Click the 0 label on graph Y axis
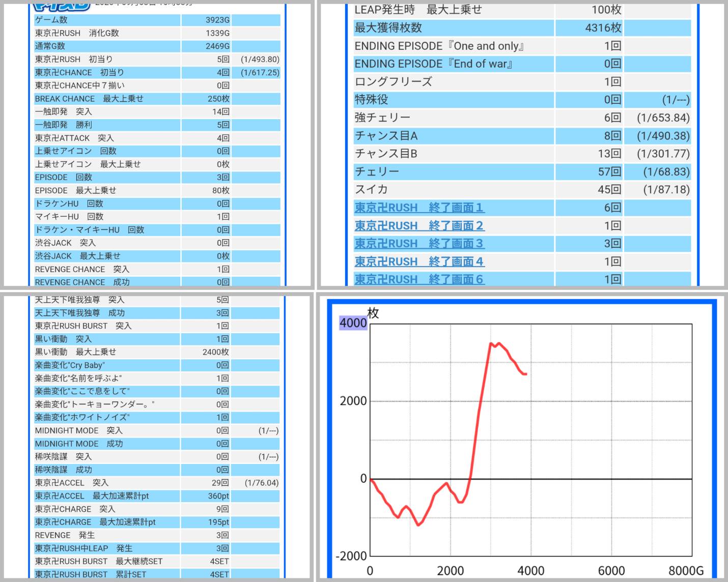Screen dimensions: 728x582 click(363, 479)
